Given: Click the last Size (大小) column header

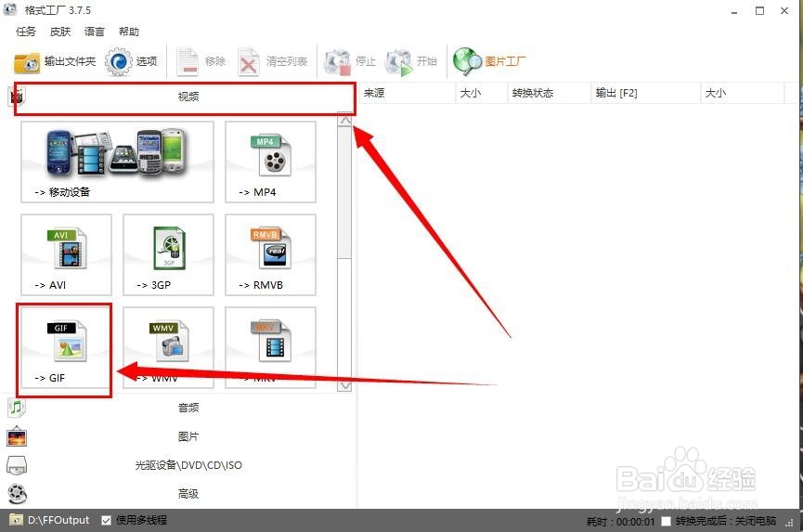Looking at the screenshot, I should coord(743,93).
